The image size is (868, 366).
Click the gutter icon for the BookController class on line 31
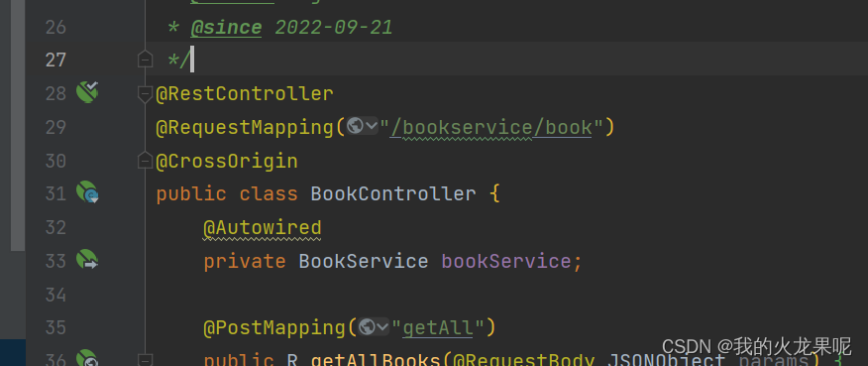click(x=87, y=191)
